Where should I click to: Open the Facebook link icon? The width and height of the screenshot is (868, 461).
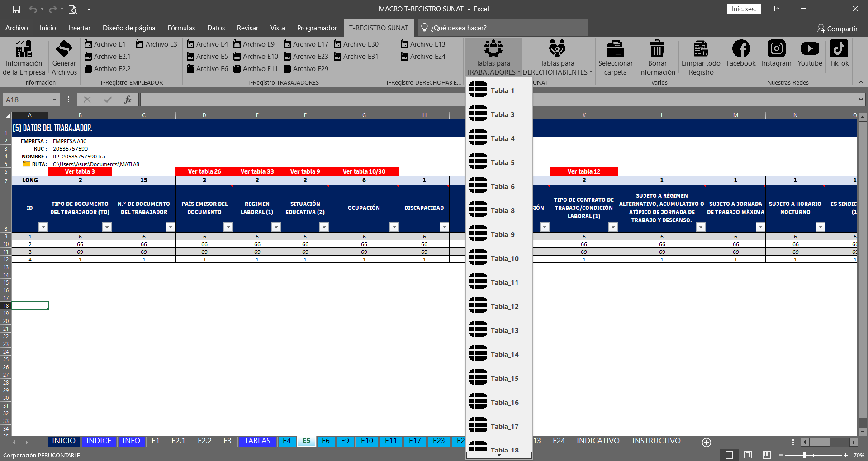pyautogui.click(x=741, y=49)
